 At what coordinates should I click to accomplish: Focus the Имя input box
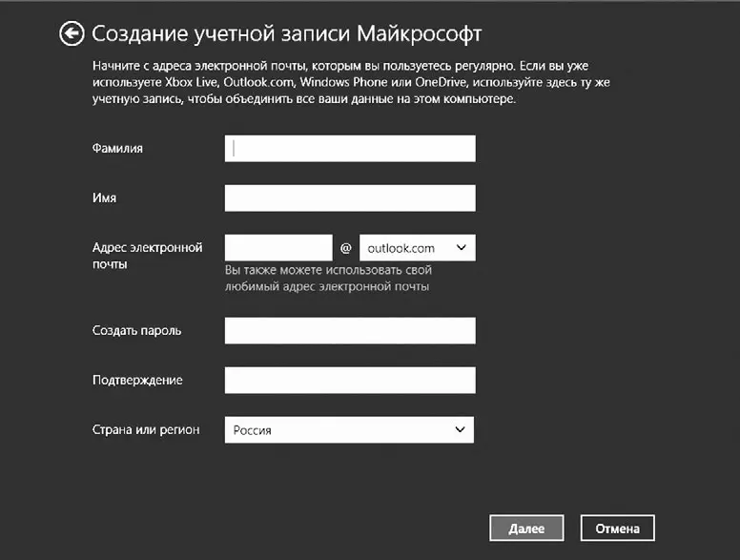350,198
